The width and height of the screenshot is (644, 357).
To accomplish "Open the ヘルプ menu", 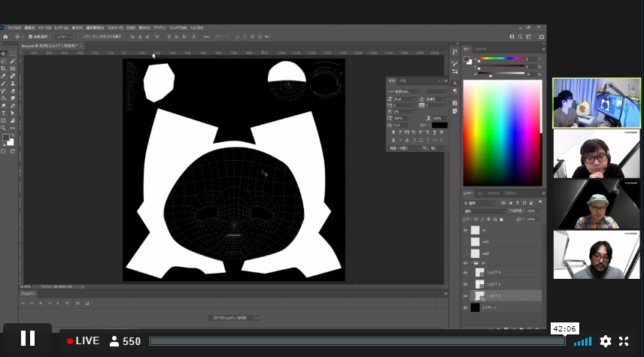I will (196, 28).
